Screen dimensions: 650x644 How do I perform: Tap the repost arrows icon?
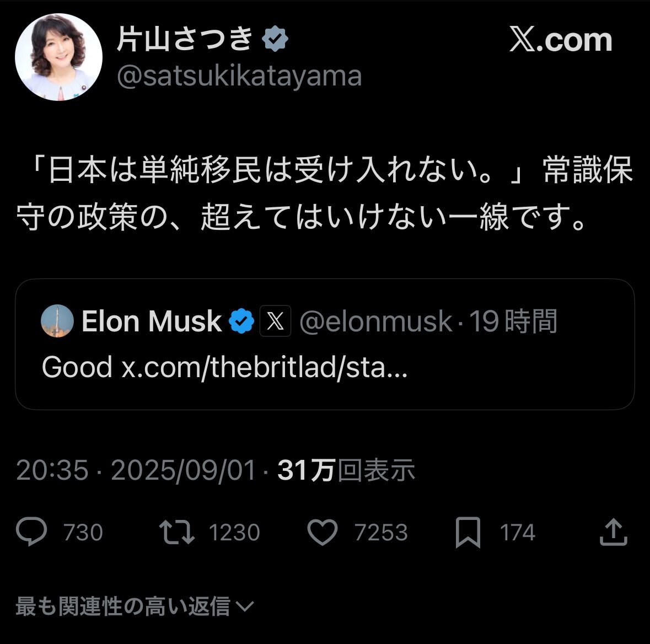(x=176, y=532)
